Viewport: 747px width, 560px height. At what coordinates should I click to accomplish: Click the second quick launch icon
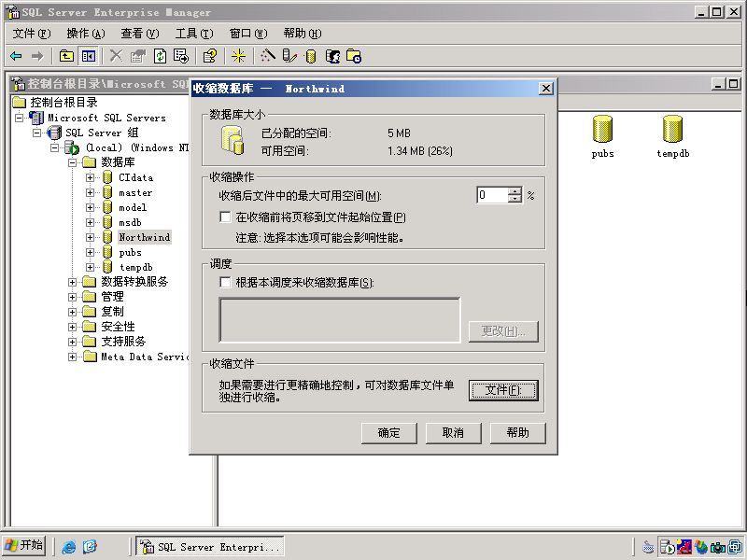90,547
